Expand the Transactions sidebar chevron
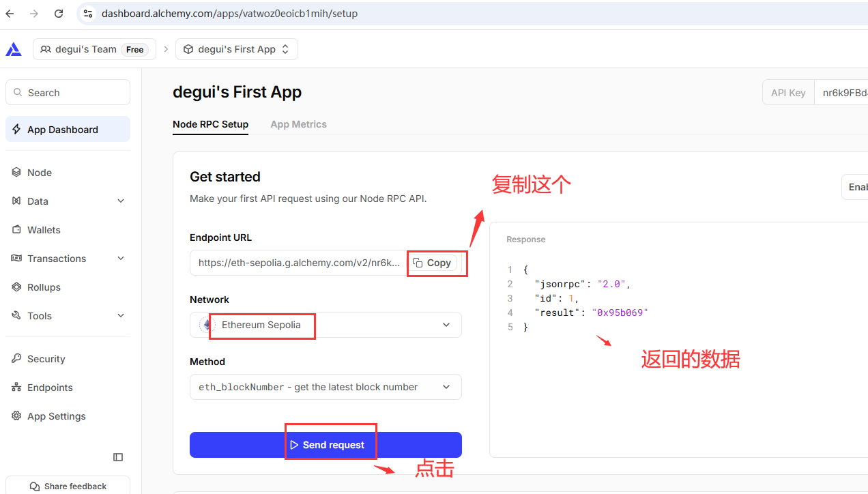This screenshot has width=868, height=494. coord(121,259)
